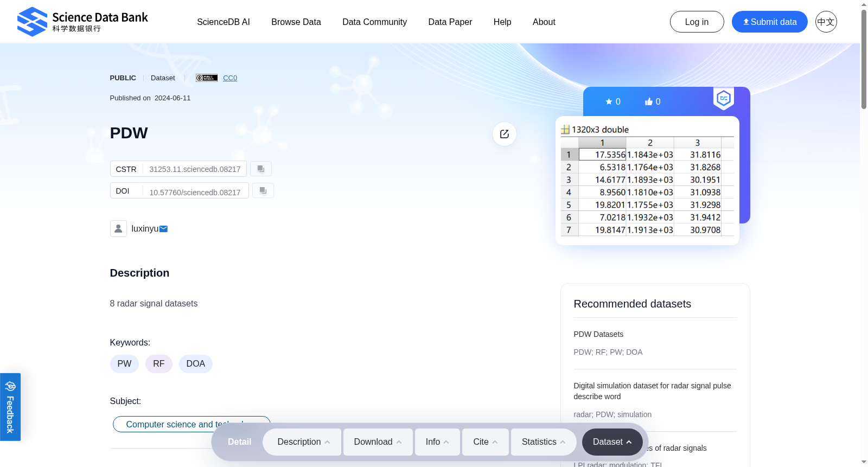The image size is (868, 467).
Task: Open Data Paper menu
Action: (x=450, y=22)
